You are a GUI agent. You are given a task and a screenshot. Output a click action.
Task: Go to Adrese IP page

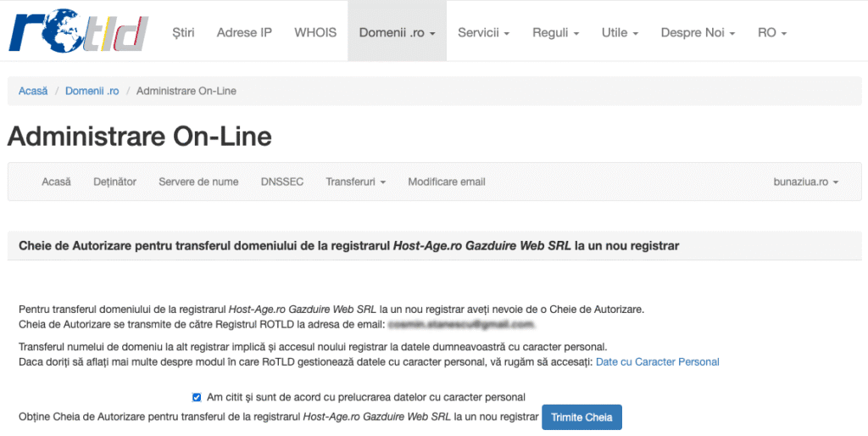pyautogui.click(x=244, y=32)
